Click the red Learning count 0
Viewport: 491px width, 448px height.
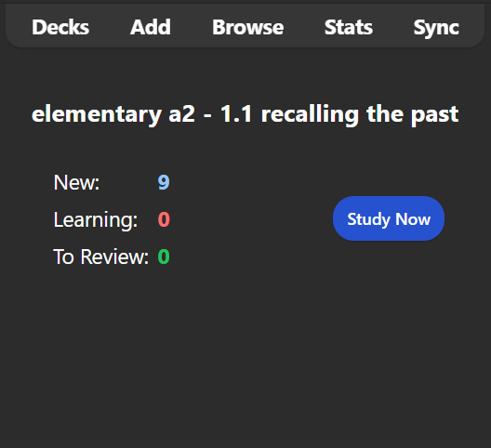pyautogui.click(x=164, y=219)
